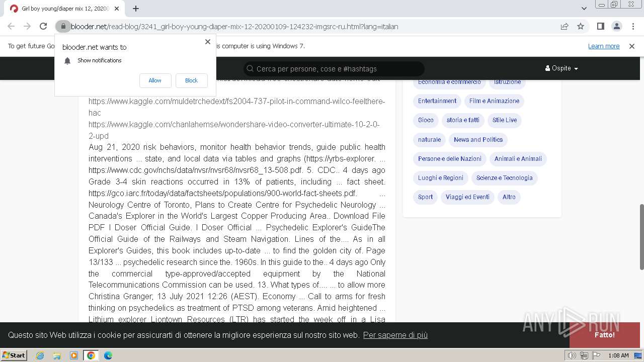The image size is (644, 362).
Task: Open Windows Media Player from the taskbar
Action: click(74, 355)
